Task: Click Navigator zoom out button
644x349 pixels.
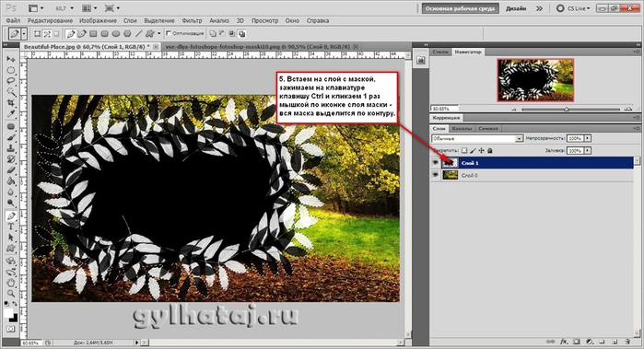Action: 515,110
